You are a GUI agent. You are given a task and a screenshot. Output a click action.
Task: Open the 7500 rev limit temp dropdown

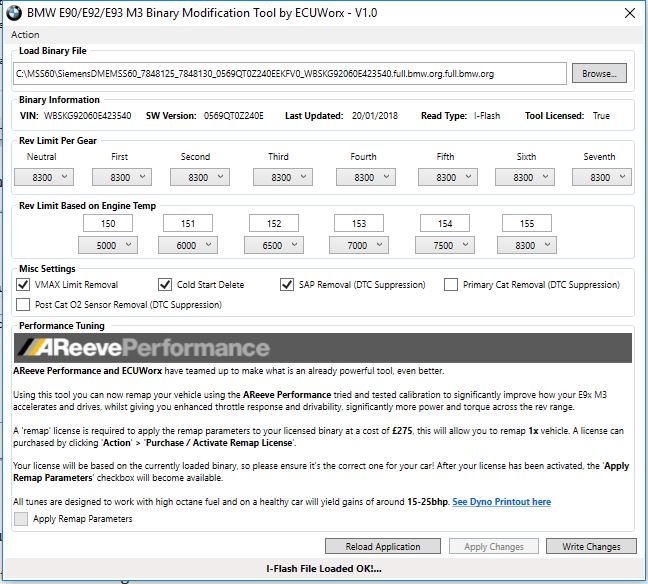(445, 245)
